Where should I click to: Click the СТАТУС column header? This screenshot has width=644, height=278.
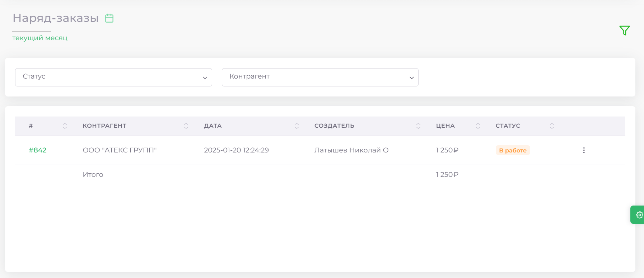[508, 126]
